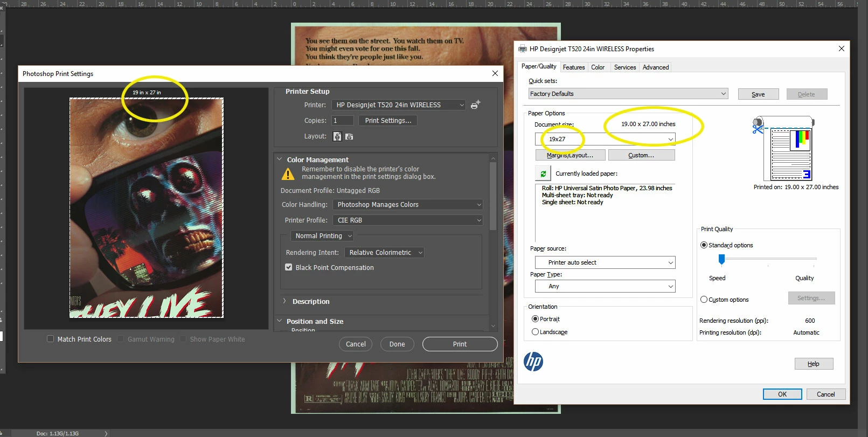Switch to Color tab
Viewport: 868px width, 437px height.
[598, 67]
